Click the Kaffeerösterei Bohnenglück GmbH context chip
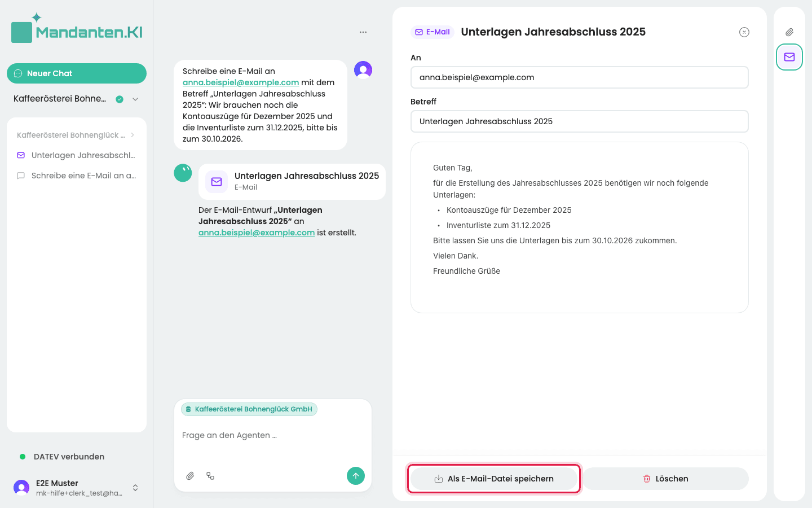 pyautogui.click(x=249, y=409)
